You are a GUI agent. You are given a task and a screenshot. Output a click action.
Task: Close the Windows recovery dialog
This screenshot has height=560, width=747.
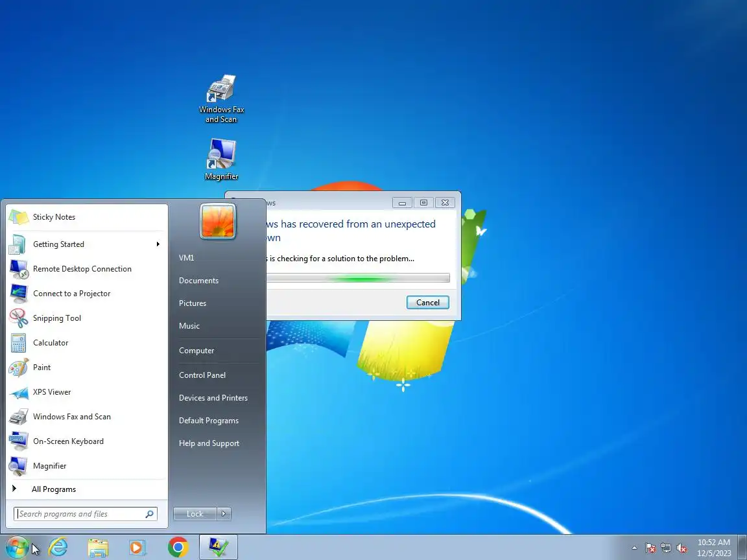[445, 203]
